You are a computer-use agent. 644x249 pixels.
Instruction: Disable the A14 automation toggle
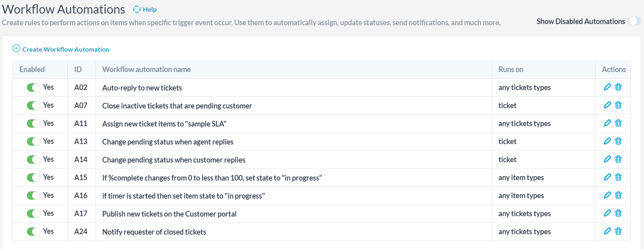pyautogui.click(x=34, y=160)
